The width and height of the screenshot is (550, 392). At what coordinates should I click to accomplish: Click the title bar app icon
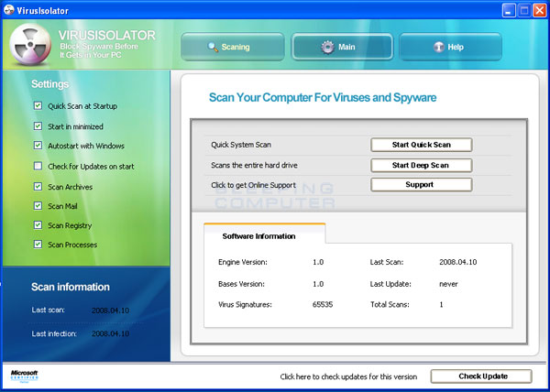(9, 10)
